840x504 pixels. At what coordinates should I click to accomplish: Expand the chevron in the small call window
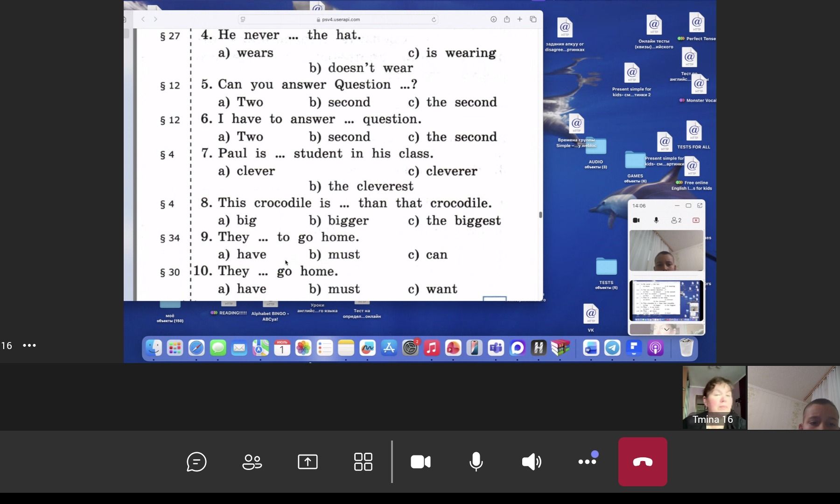(x=666, y=329)
